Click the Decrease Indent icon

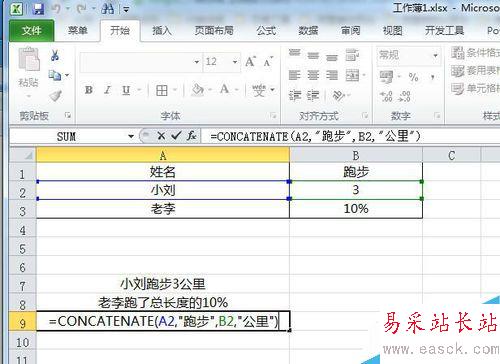click(295, 96)
